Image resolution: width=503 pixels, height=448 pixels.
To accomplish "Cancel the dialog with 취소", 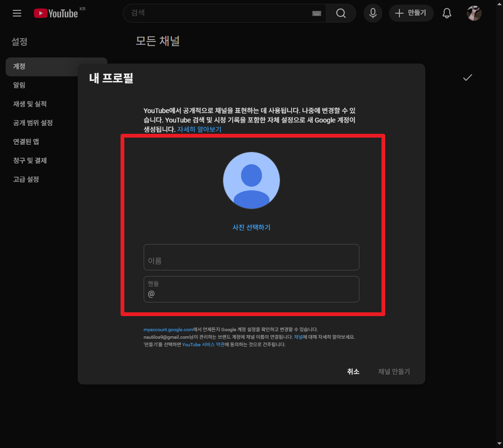I will 352,372.
